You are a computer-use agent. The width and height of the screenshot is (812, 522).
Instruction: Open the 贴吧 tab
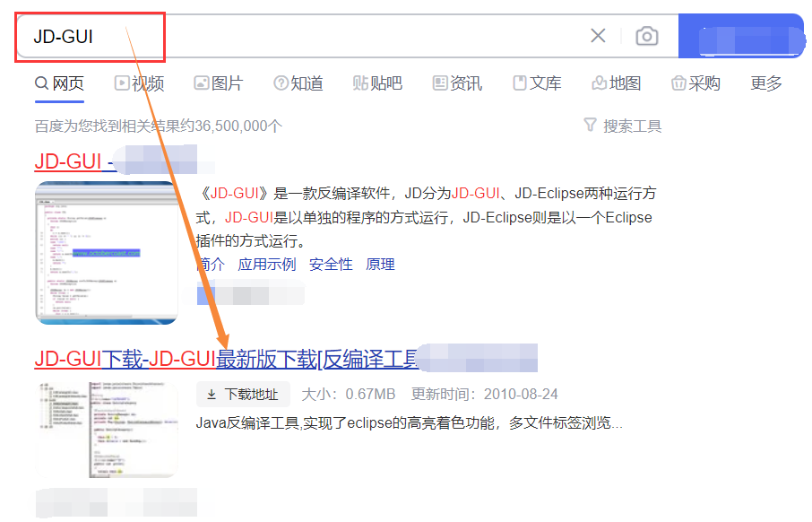[377, 83]
